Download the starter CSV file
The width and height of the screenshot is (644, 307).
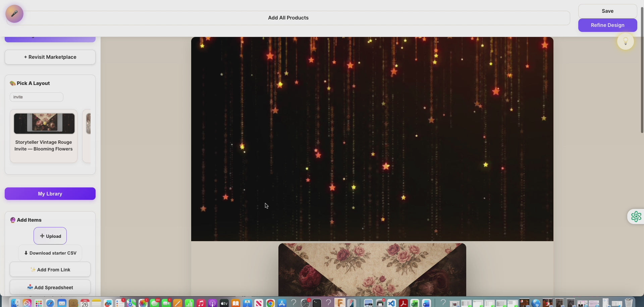50,253
